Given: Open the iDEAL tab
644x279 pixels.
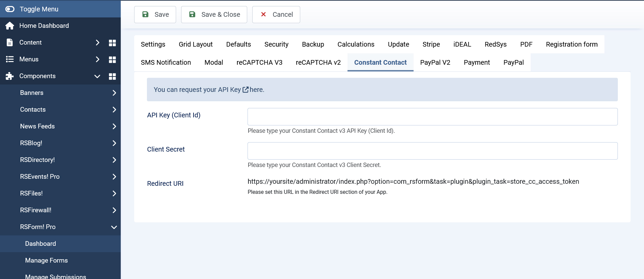Looking at the screenshot, I should [462, 44].
